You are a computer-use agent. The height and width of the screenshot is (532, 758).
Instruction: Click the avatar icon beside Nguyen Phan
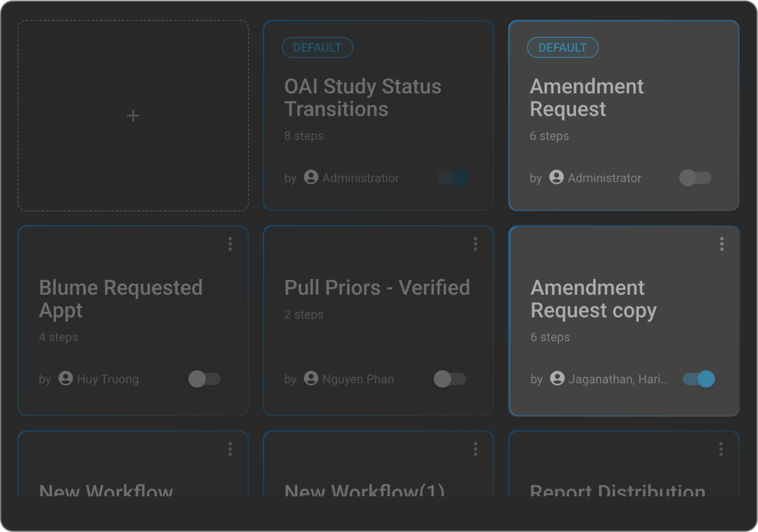point(311,379)
